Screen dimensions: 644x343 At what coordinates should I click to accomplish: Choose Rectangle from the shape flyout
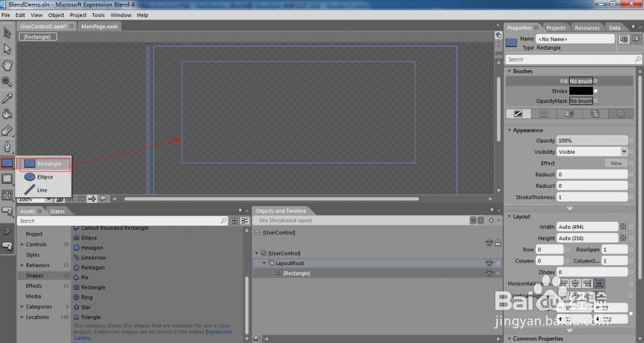(45, 163)
